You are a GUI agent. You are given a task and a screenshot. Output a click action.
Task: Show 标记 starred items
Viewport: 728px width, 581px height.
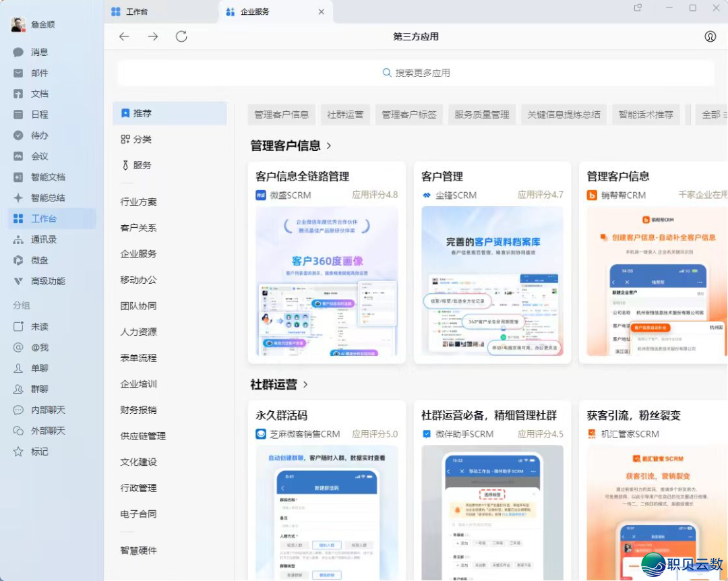pos(30,452)
